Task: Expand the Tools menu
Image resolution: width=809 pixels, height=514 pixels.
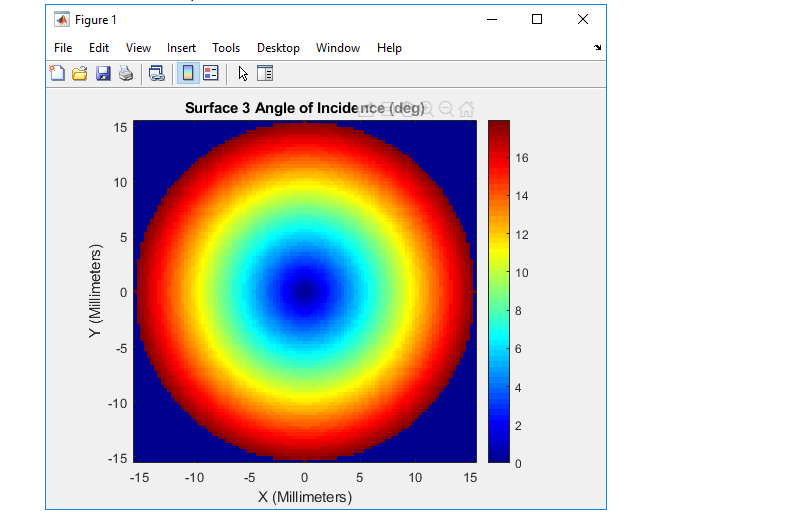Action: (x=226, y=48)
